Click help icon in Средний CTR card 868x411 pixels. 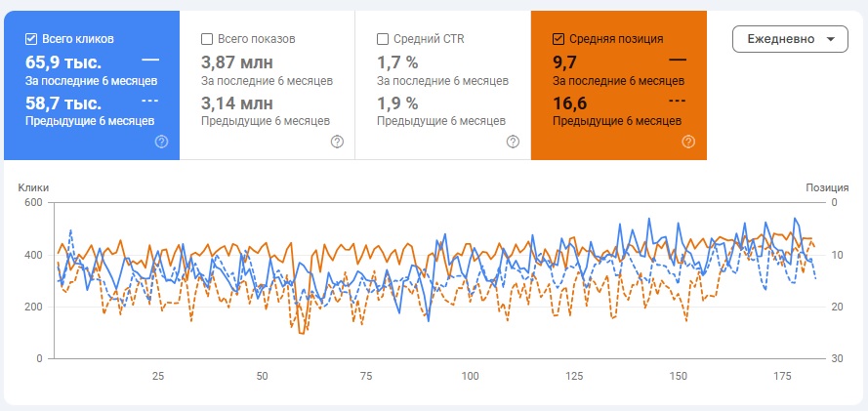click(x=513, y=142)
